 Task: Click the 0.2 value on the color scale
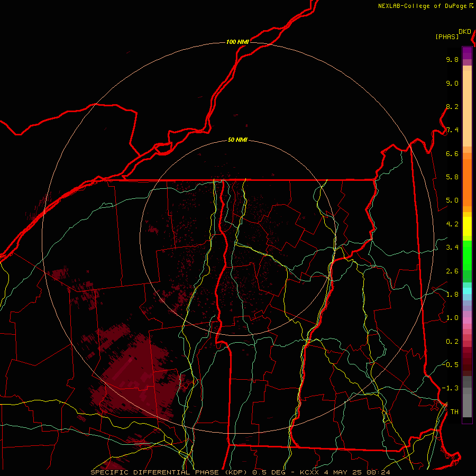452,341
